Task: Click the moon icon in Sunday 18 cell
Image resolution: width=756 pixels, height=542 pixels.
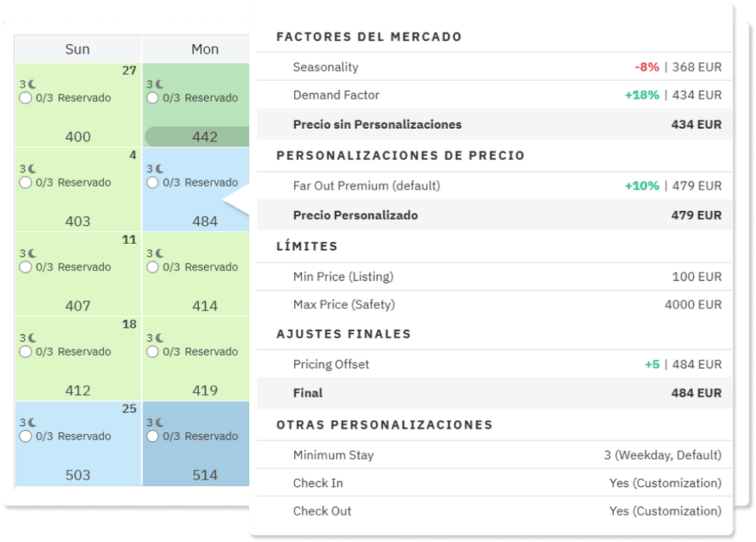Action: (x=33, y=339)
